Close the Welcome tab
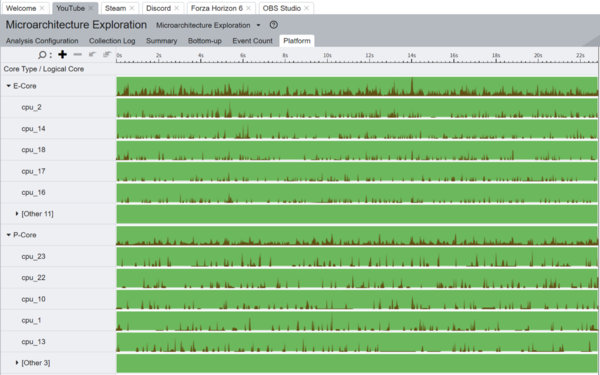This screenshot has height=375, width=600. coord(42,8)
